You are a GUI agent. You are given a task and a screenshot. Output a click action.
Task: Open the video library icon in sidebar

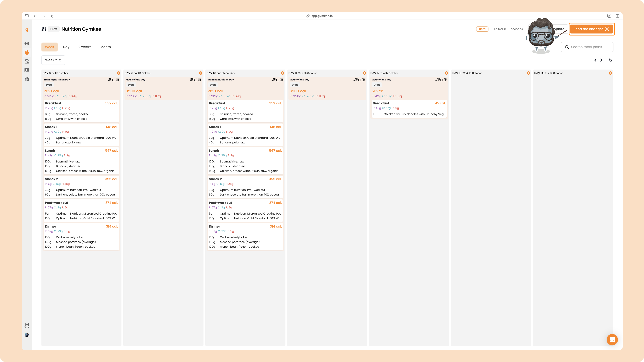coord(27,70)
